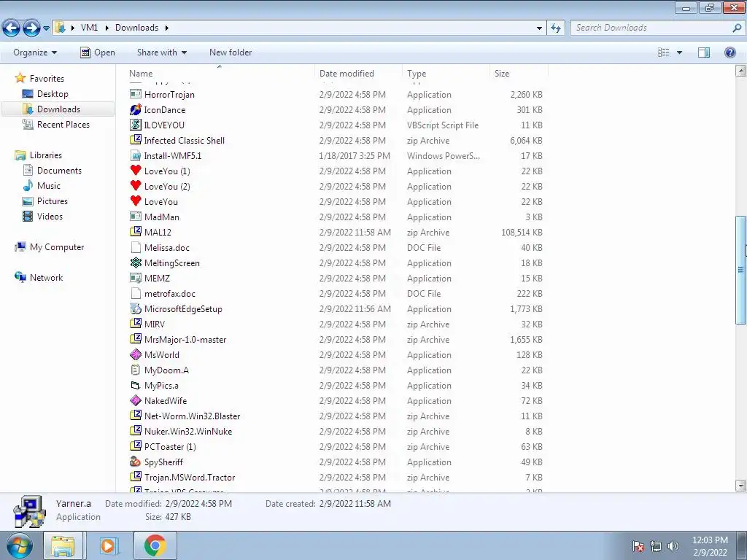
Task: Click the Windows Start orb
Action: click(x=18, y=545)
